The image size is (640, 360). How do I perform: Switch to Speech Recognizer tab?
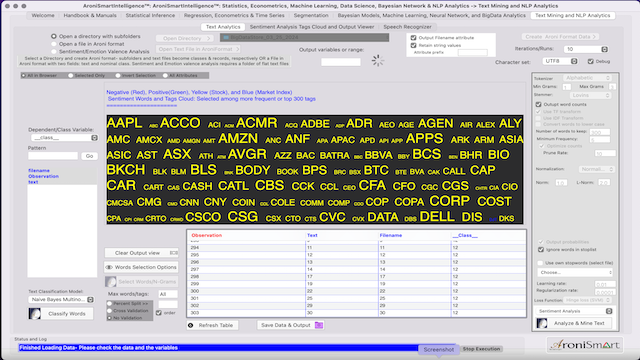(407, 27)
